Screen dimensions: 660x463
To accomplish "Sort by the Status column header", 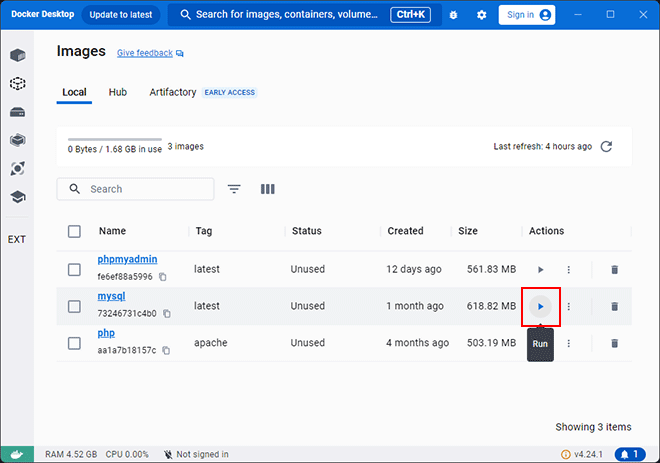I will pos(307,231).
